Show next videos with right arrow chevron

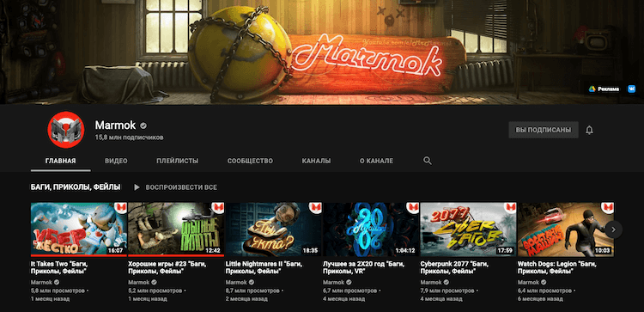(x=614, y=229)
